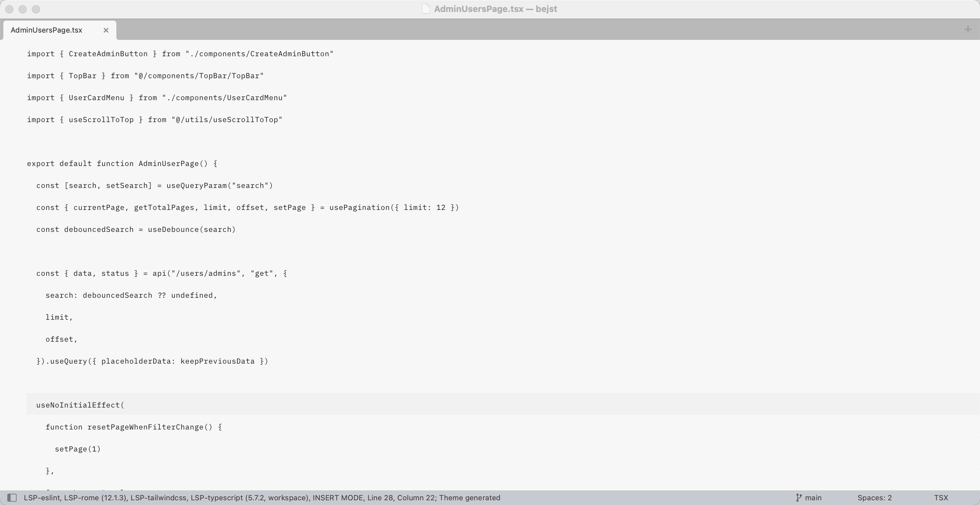
Task: Click debouncedSearch in the const declaration
Action: pyautogui.click(x=99, y=230)
